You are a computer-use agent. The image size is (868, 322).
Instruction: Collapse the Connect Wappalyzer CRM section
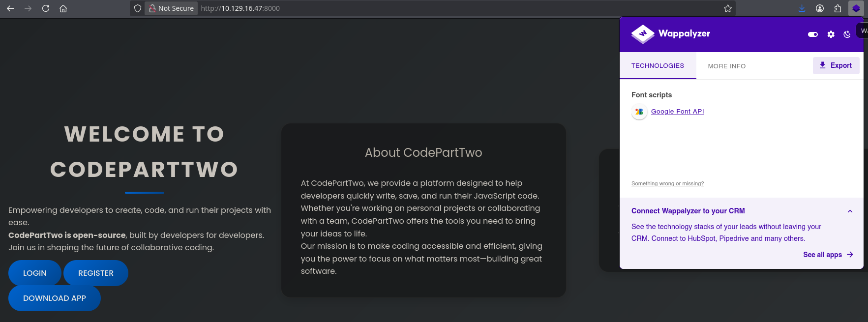[850, 211]
